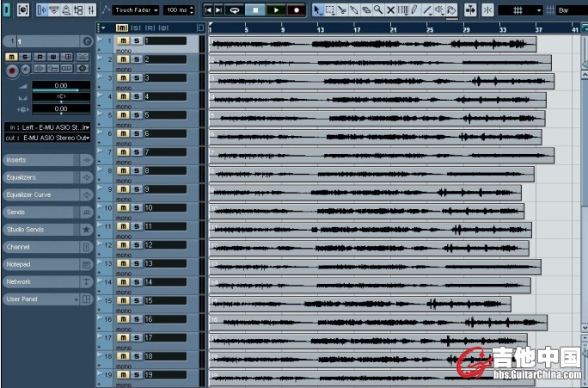The width and height of the screenshot is (588, 388).
Task: Click the record enable button in Inspector
Action: click(12, 71)
